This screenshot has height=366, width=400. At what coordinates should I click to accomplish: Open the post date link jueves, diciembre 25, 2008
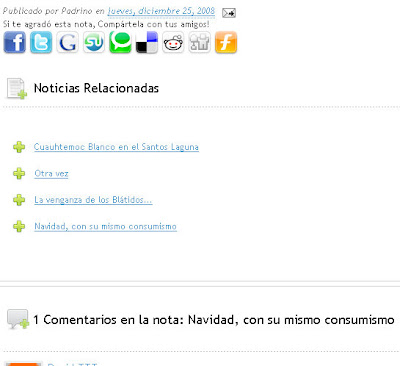pyautogui.click(x=161, y=11)
